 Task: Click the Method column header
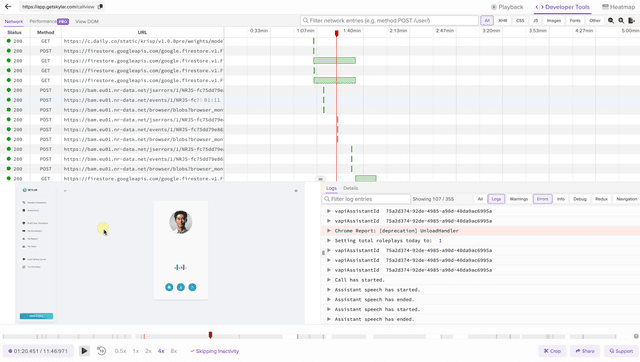point(45,32)
